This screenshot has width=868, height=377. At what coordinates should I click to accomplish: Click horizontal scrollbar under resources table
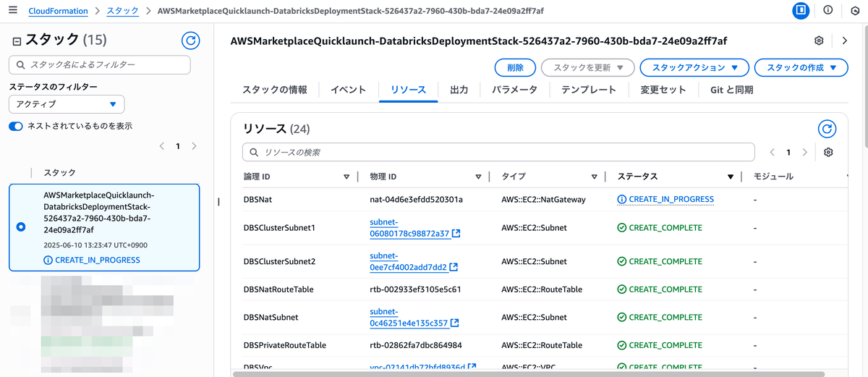528,373
